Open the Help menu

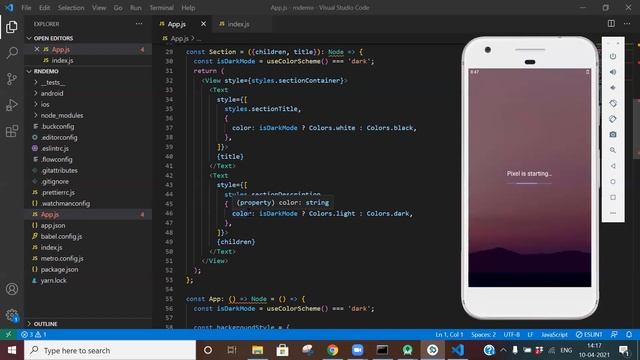tap(188, 7)
